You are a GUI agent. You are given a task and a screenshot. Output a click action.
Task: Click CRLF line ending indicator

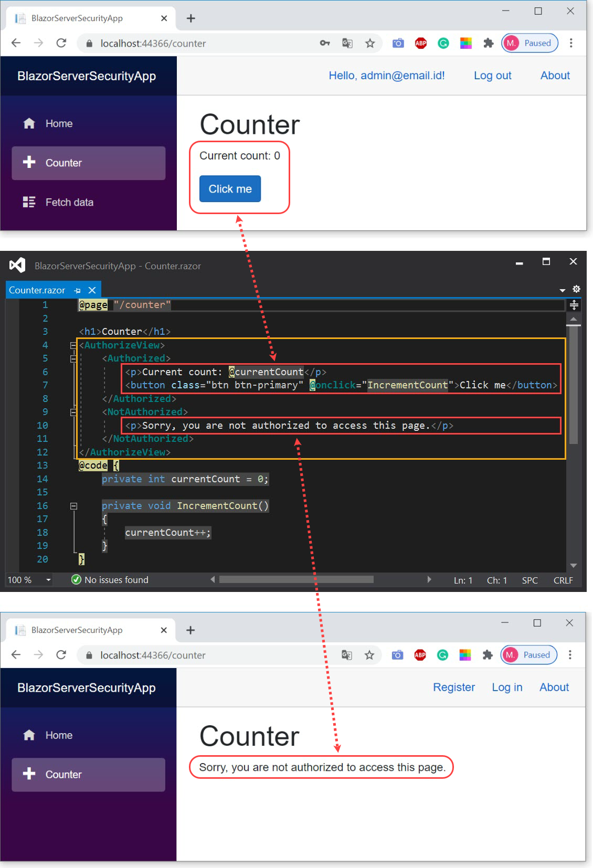click(x=563, y=580)
